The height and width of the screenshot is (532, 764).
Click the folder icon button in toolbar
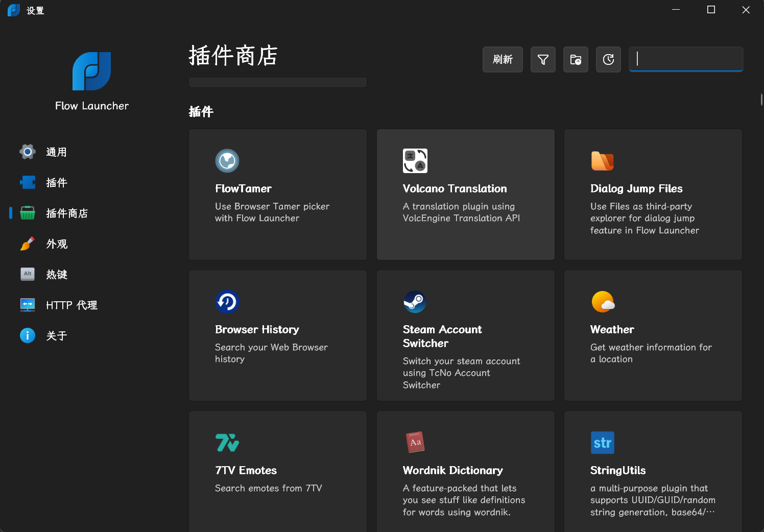click(x=576, y=60)
